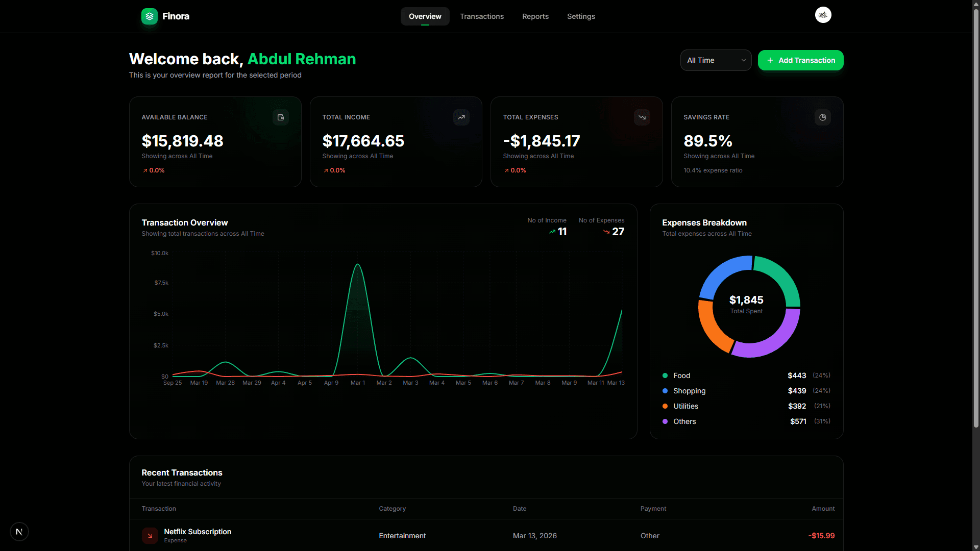Click the -$15.99 amount cell

tap(821, 536)
